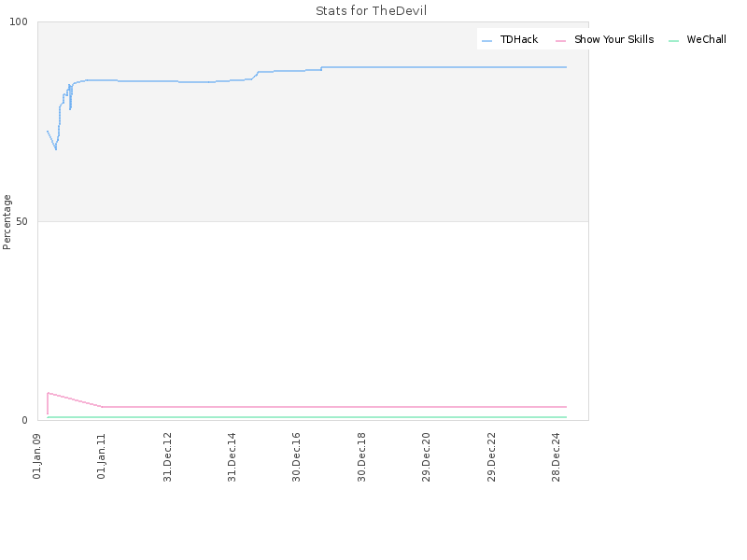Screen dimensions: 747x560
Task: Click the green WeChall legend swatch
Action: point(673,41)
